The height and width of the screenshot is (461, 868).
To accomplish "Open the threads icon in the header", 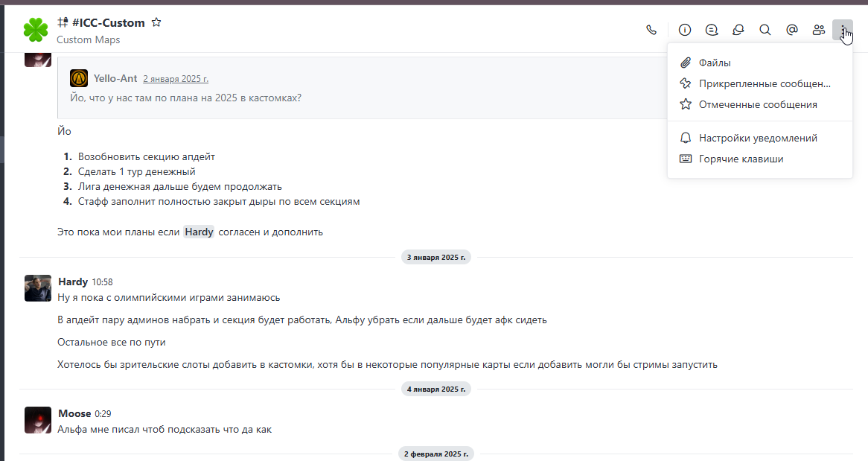I will 712,30.
